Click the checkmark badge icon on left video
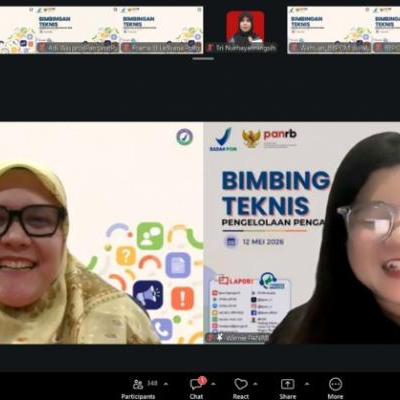This screenshot has width=400, height=400. 185,137
